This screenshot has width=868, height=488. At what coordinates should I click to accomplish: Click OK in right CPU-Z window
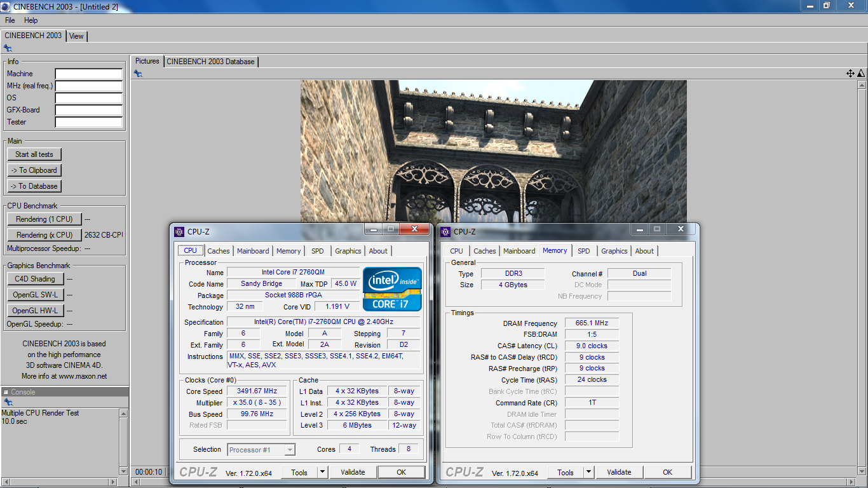click(667, 472)
